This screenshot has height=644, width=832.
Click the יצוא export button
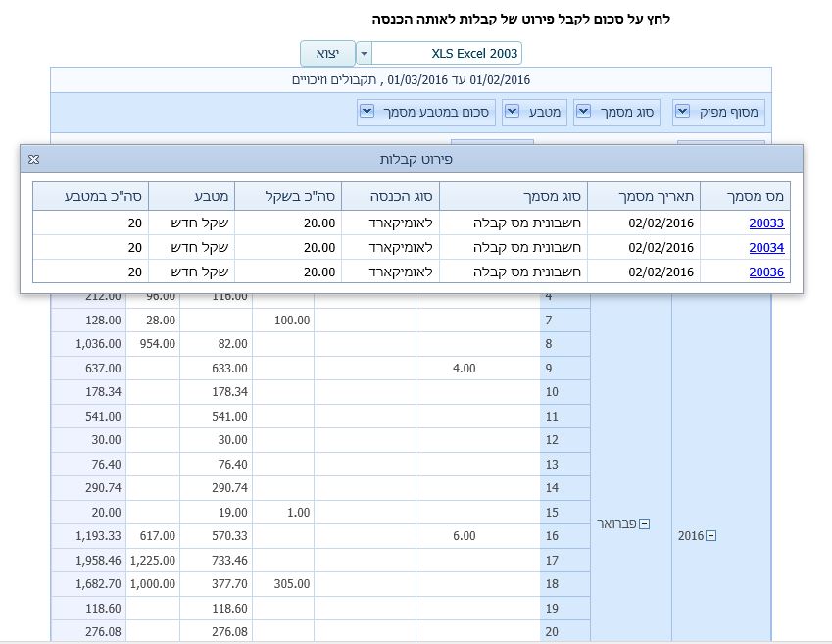pos(327,54)
